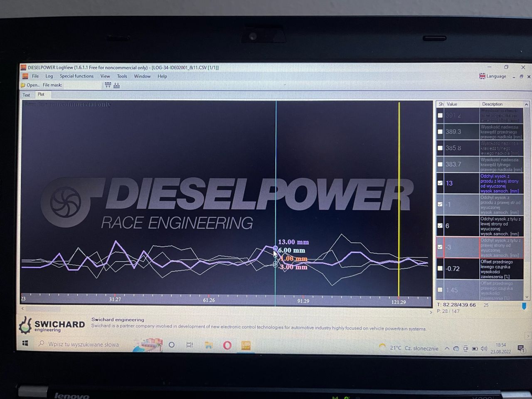The height and width of the screenshot is (399, 532).
Task: Open the Special functions menu
Action: point(76,76)
